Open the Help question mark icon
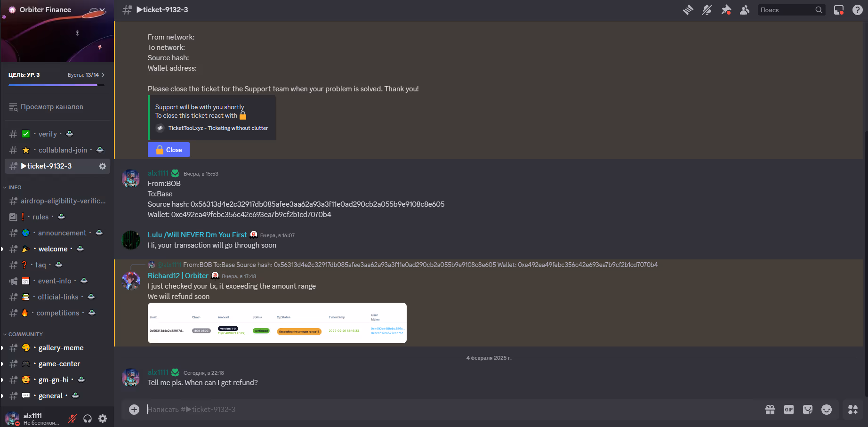Image resolution: width=868 pixels, height=427 pixels. 858,10
